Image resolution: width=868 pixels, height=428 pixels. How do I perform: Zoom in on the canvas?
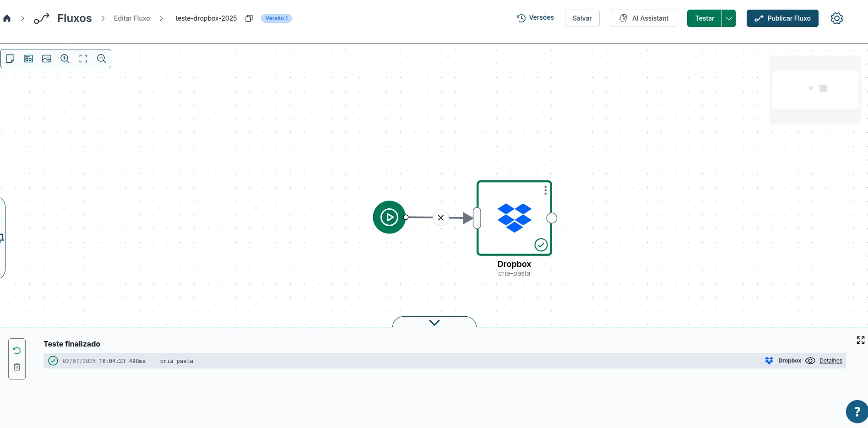(x=65, y=59)
